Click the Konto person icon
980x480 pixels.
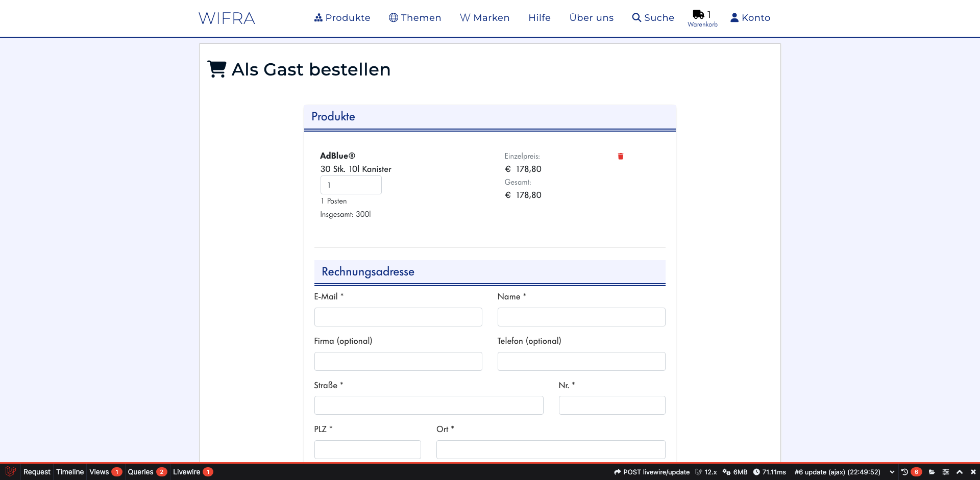(x=733, y=17)
